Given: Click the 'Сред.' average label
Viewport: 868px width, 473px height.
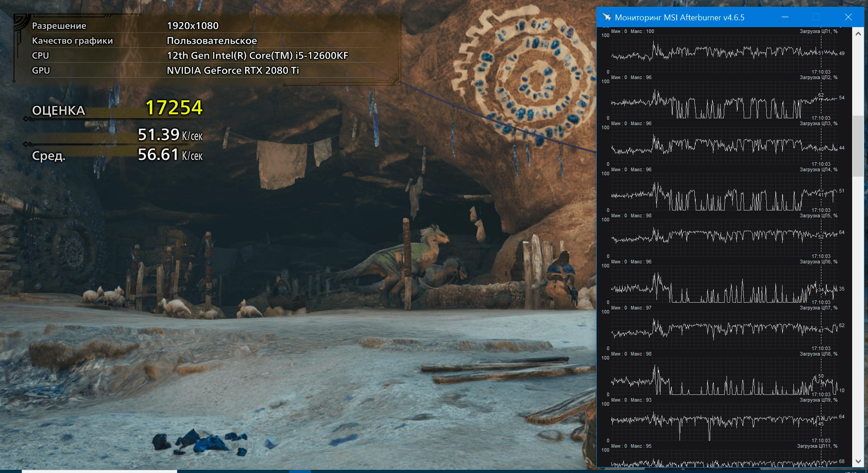Looking at the screenshot, I should 48,156.
